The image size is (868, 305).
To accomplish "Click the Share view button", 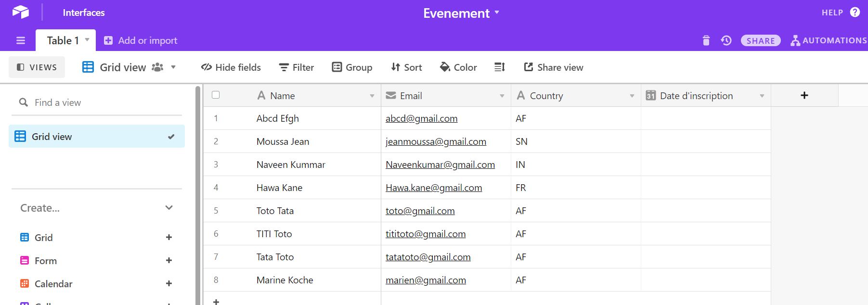I will [554, 67].
